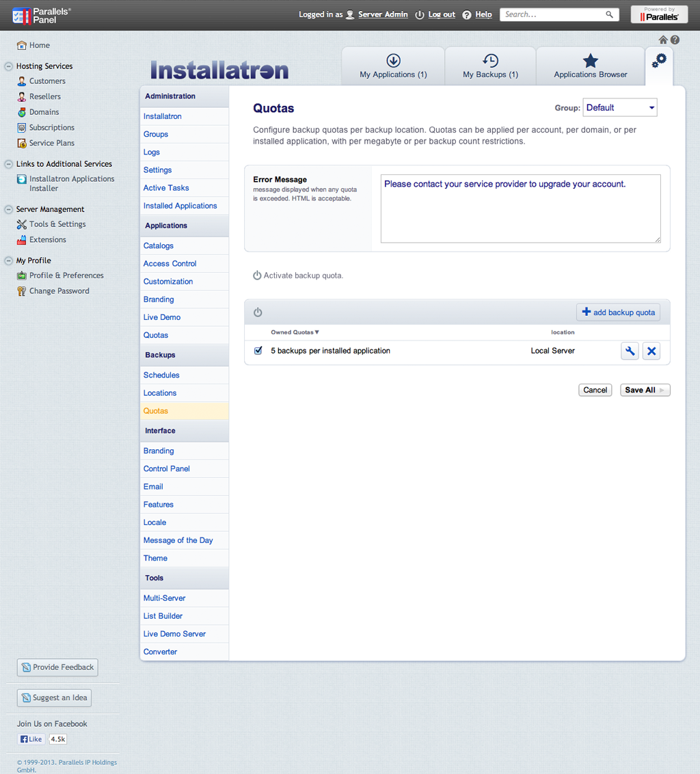Click the Help question mark icon in header
This screenshot has width=700, height=774.
pos(466,15)
